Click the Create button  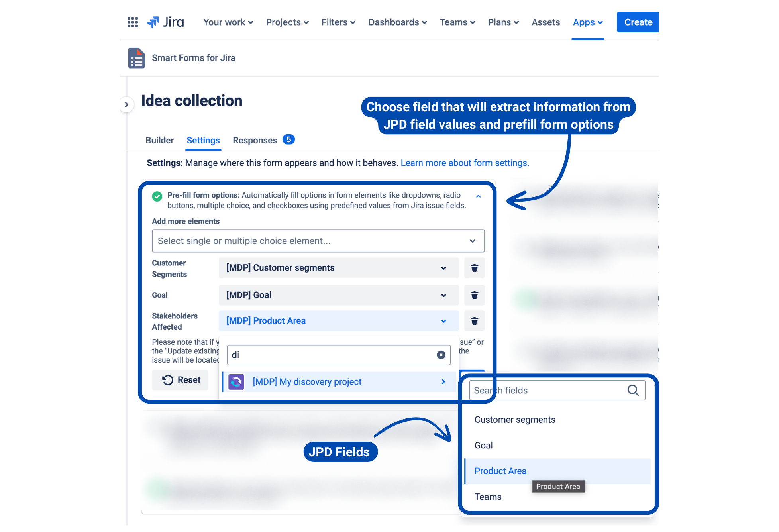point(637,22)
